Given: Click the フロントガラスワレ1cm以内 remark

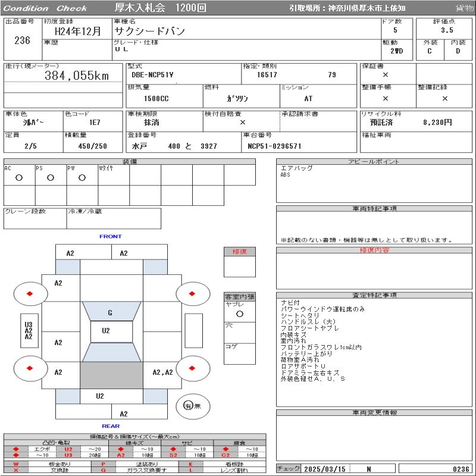Looking at the screenshot, I should 321,347.
